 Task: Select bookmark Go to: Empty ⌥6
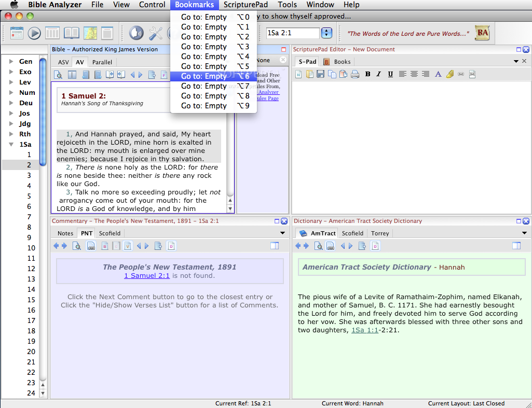(213, 76)
